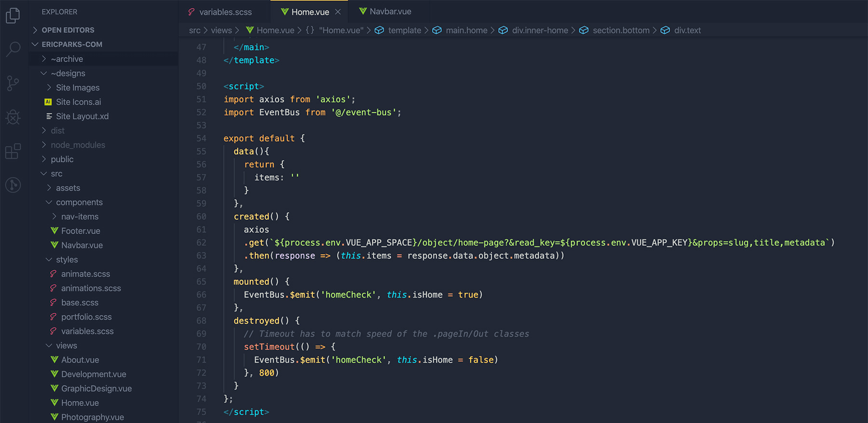The image size is (868, 423).
Task: Expand the assets folder
Action: [49, 188]
